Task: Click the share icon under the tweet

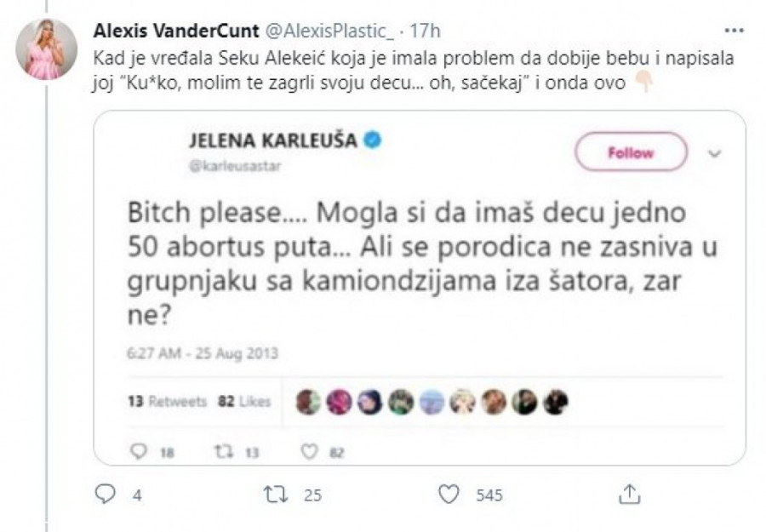Action: point(628,495)
